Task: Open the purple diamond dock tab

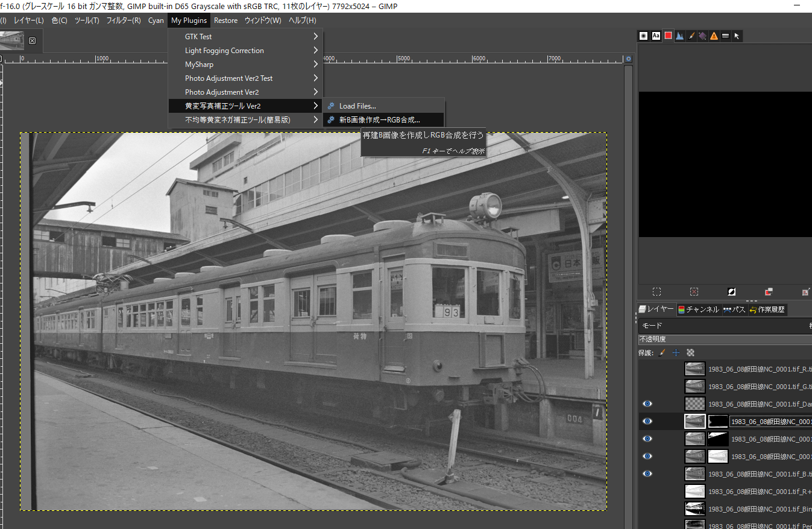Action: pos(702,36)
